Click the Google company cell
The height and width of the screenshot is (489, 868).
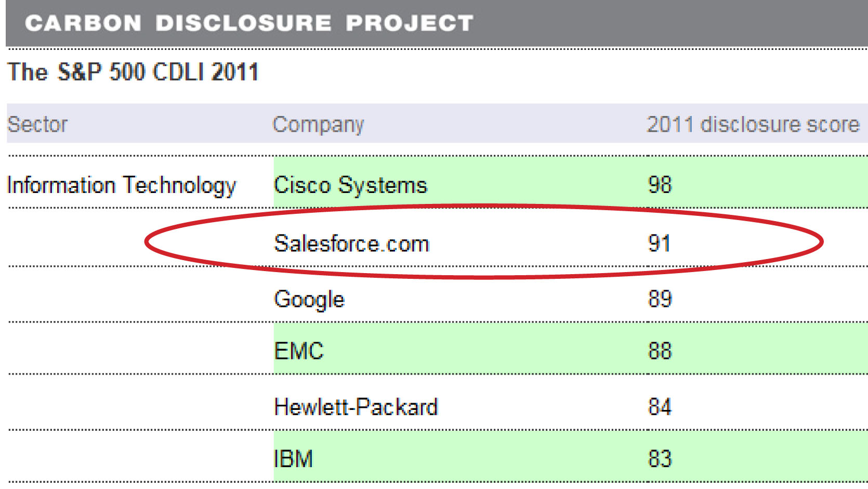tap(309, 300)
